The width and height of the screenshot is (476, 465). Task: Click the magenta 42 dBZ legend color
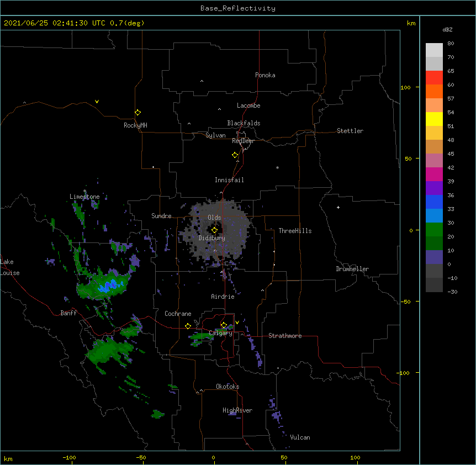pyautogui.click(x=434, y=174)
